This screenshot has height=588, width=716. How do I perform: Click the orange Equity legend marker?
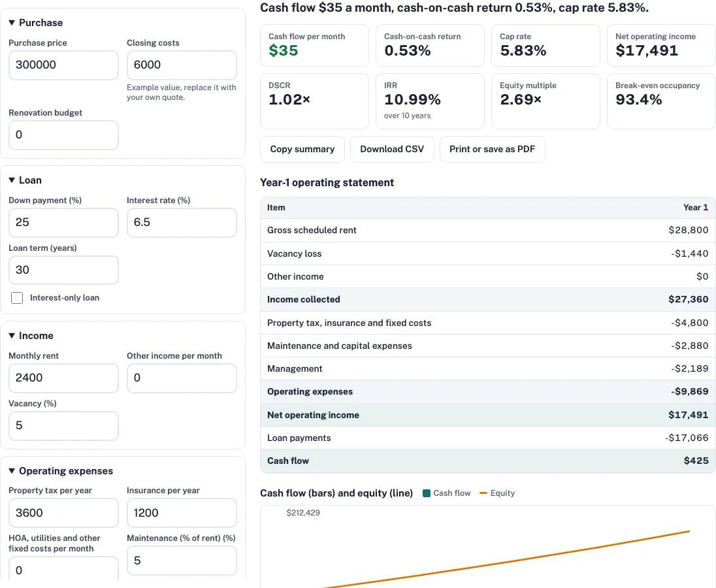click(x=483, y=493)
